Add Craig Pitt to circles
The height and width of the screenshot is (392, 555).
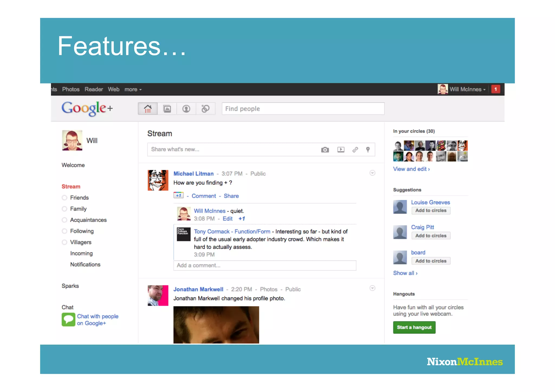tap(431, 236)
